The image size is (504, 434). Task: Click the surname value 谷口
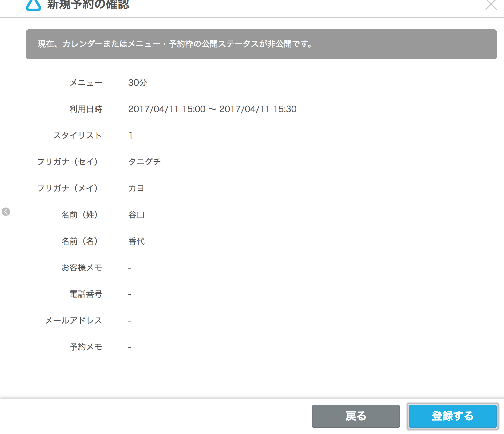point(136,215)
